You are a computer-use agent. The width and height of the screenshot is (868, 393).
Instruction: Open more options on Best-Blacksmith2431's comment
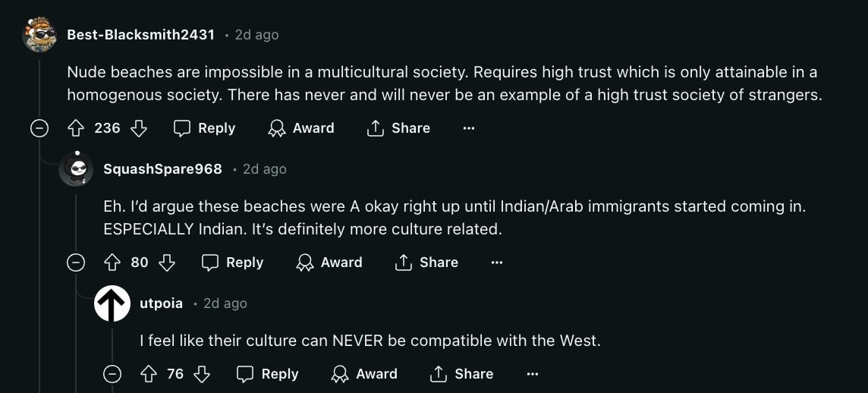(x=469, y=128)
